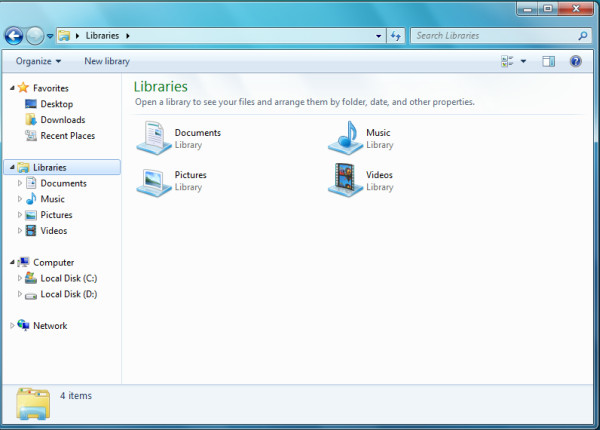Click the refresh button beside address bar
This screenshot has height=430, width=600.
tap(395, 36)
